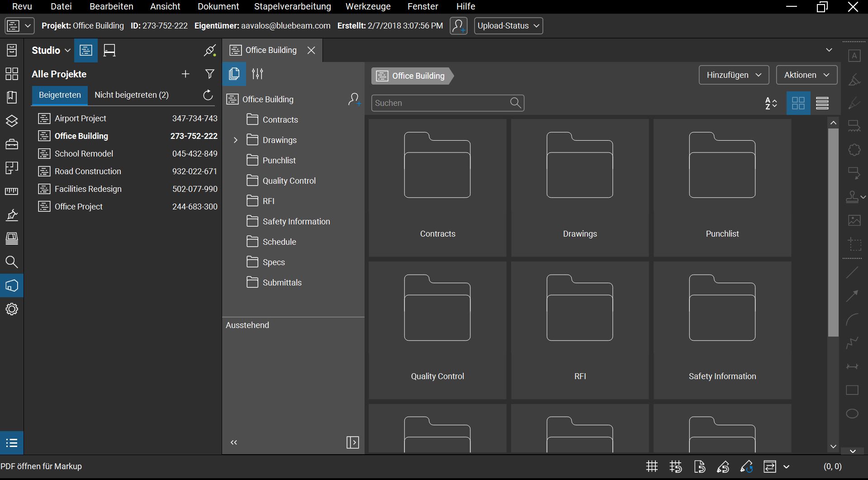Toggle sync button in status bar

pos(770,466)
